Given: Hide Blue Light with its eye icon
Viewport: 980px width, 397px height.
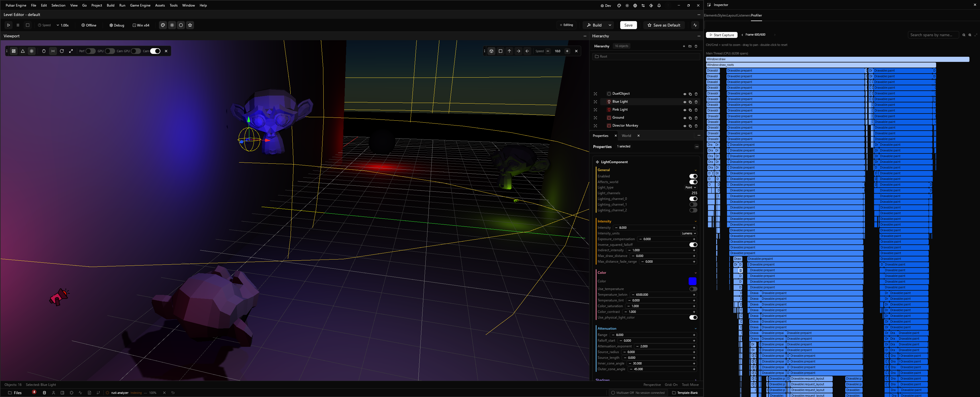Looking at the screenshot, I should [x=684, y=102].
